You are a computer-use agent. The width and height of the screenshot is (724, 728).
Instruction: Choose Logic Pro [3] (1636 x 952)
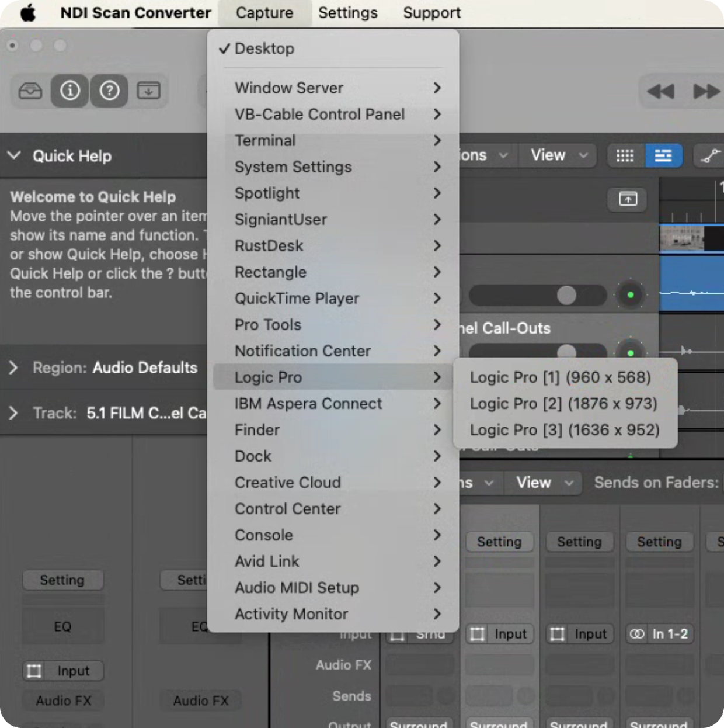pyautogui.click(x=565, y=429)
